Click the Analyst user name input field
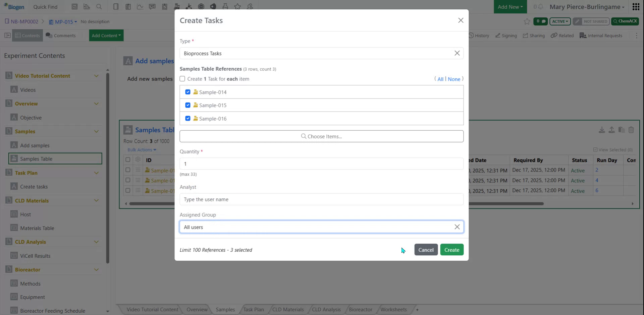644x315 pixels. coord(321,199)
